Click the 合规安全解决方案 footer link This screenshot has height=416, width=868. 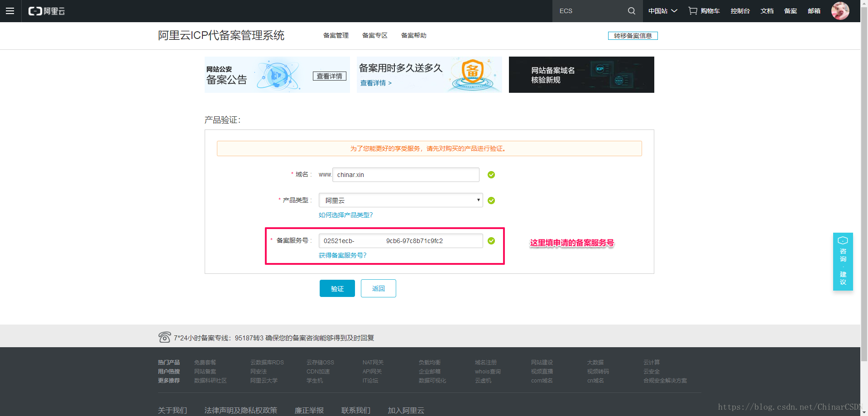[665, 380]
